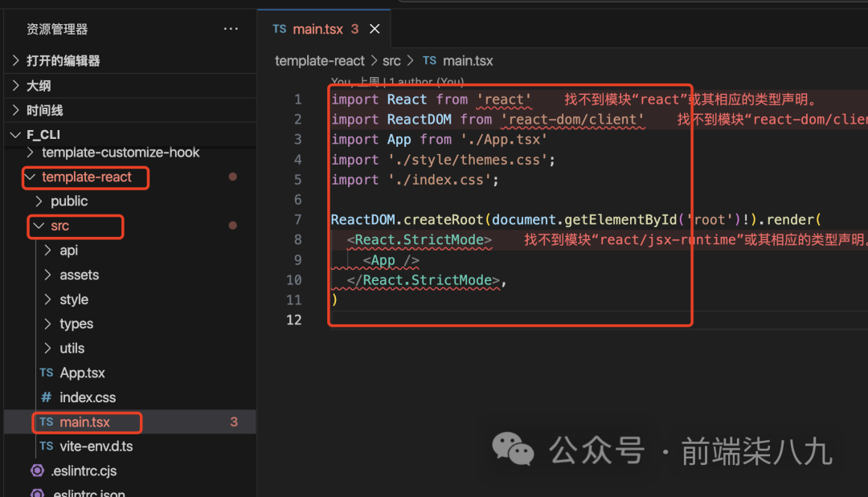The height and width of the screenshot is (497, 868).
Task: Click modified dot on template-react row
Action: (233, 177)
